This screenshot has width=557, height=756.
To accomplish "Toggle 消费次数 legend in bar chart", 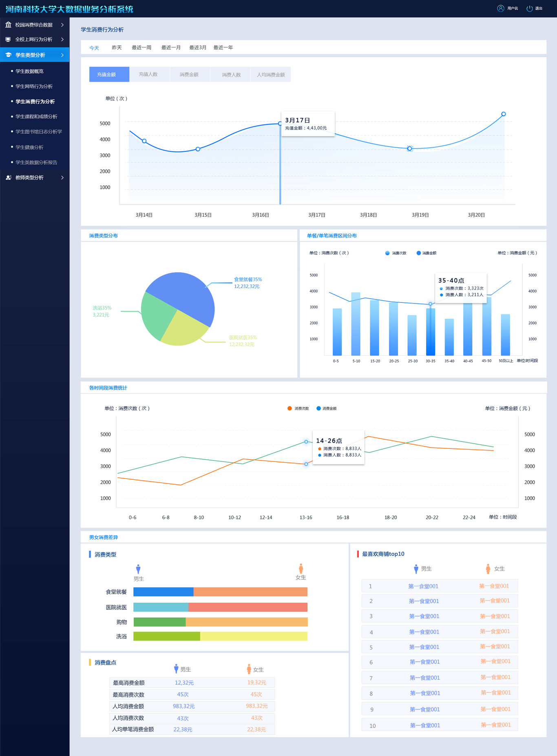I will [x=396, y=253].
